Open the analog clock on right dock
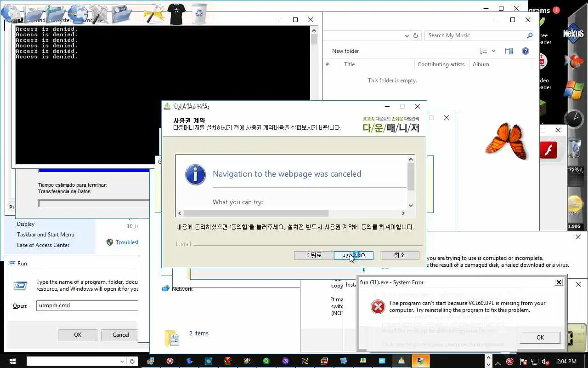The image size is (588, 368). tap(574, 119)
